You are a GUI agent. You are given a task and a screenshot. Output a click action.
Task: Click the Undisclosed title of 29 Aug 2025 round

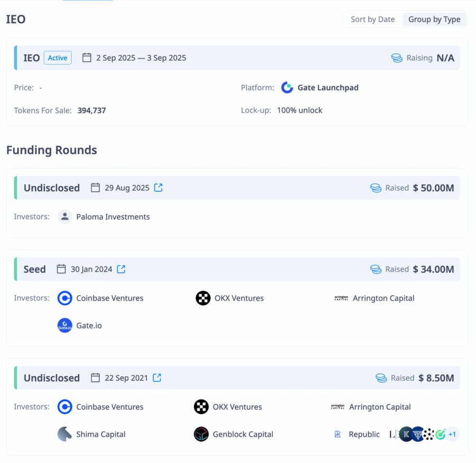(52, 188)
